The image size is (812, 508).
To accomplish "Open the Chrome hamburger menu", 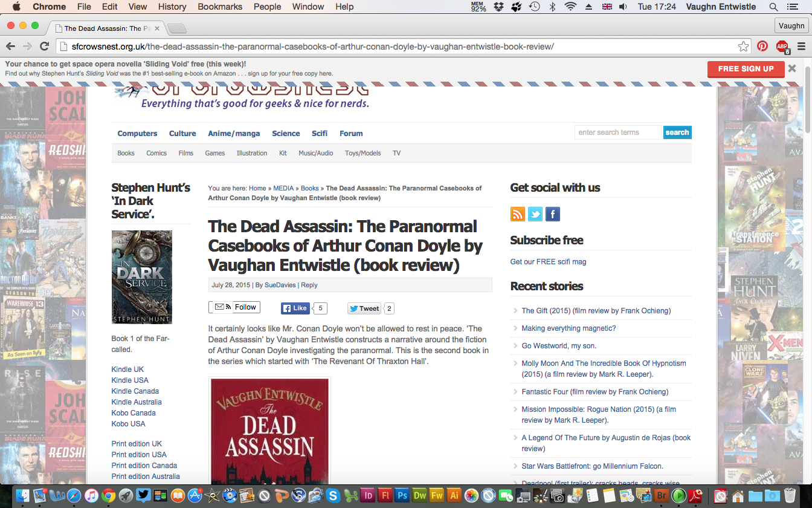I will tap(802, 47).
